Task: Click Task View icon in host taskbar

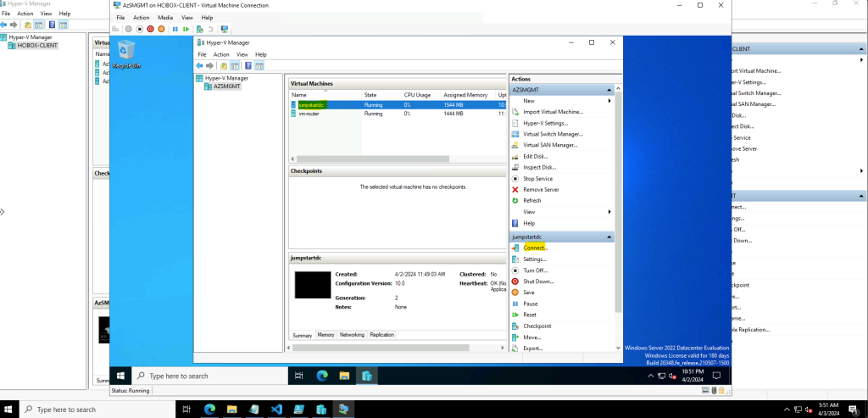Action: click(x=186, y=410)
